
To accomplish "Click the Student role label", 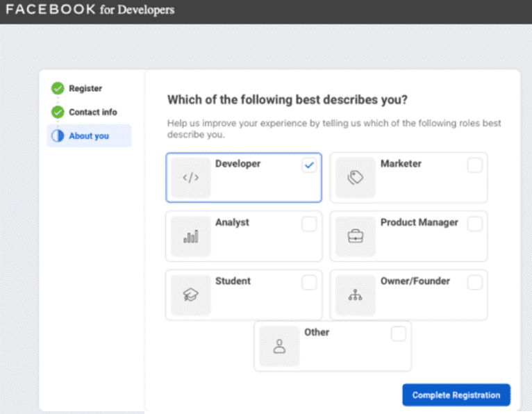I will pyautogui.click(x=233, y=281).
